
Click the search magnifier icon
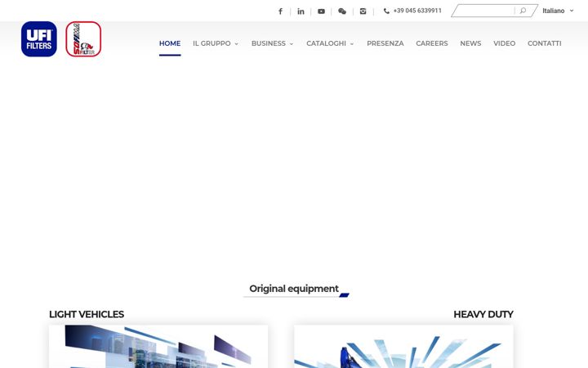(523, 11)
